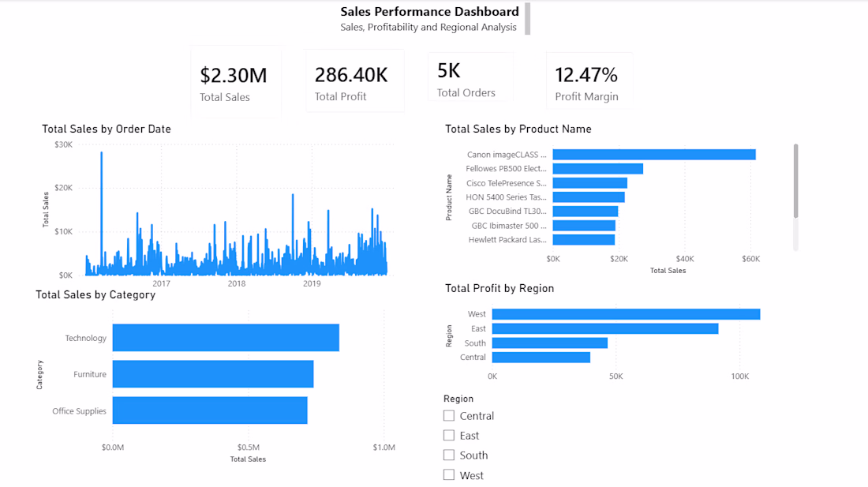The image size is (868, 487).
Task: Check the West region checkbox
Action: [x=449, y=475]
